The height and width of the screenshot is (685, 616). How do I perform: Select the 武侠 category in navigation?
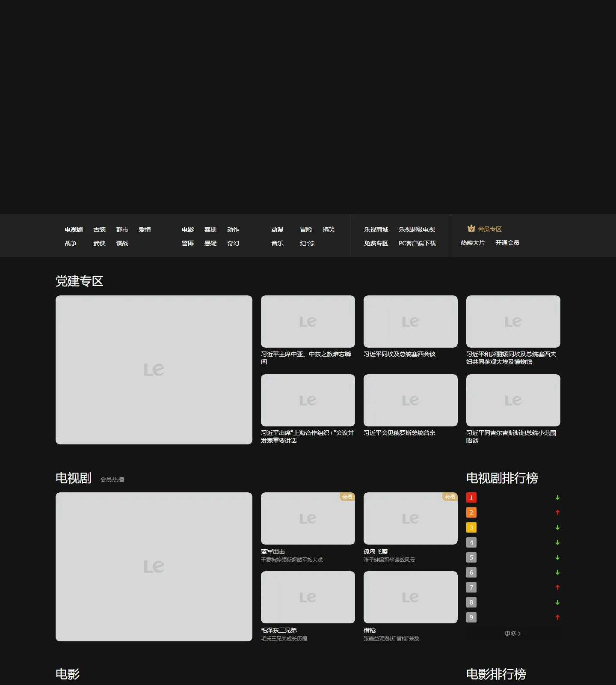(99, 243)
